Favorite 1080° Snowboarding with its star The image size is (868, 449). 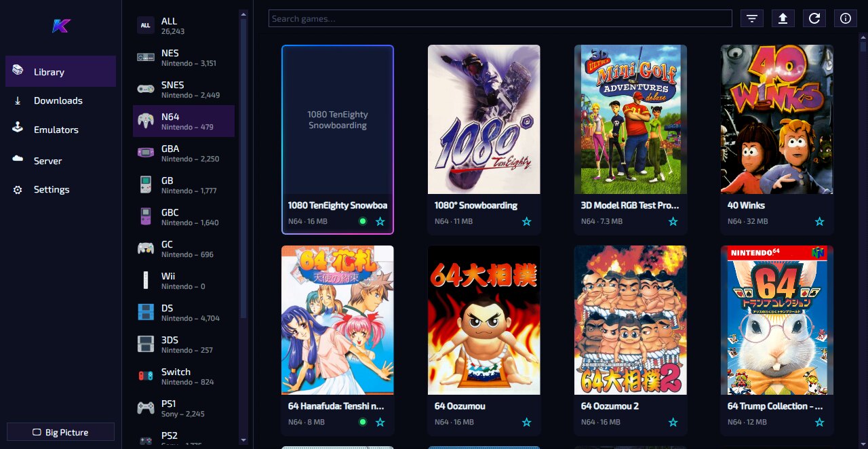point(526,221)
